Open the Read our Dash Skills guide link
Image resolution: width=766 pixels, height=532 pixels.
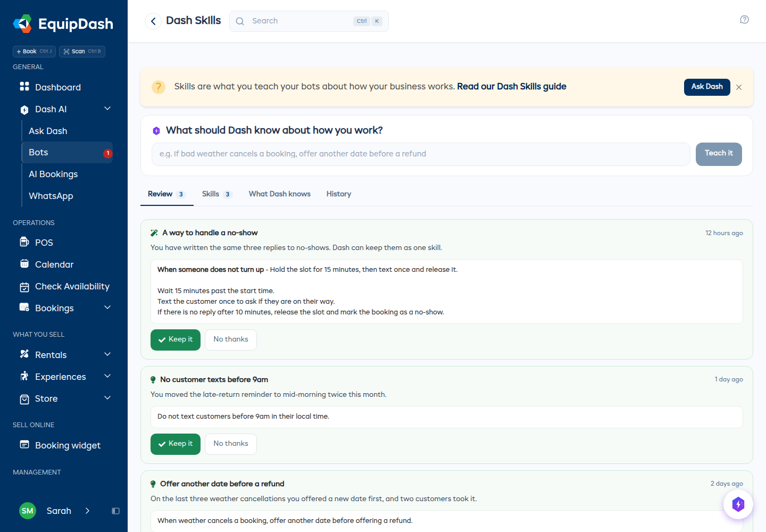(x=512, y=87)
